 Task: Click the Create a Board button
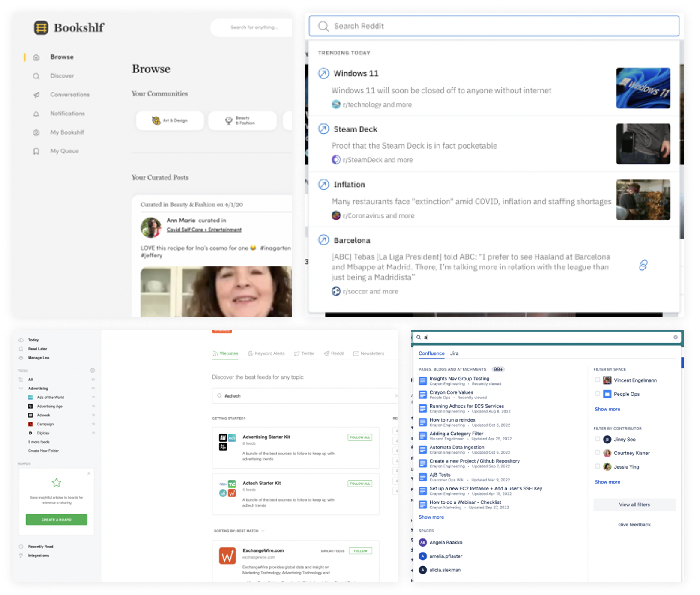[56, 520]
